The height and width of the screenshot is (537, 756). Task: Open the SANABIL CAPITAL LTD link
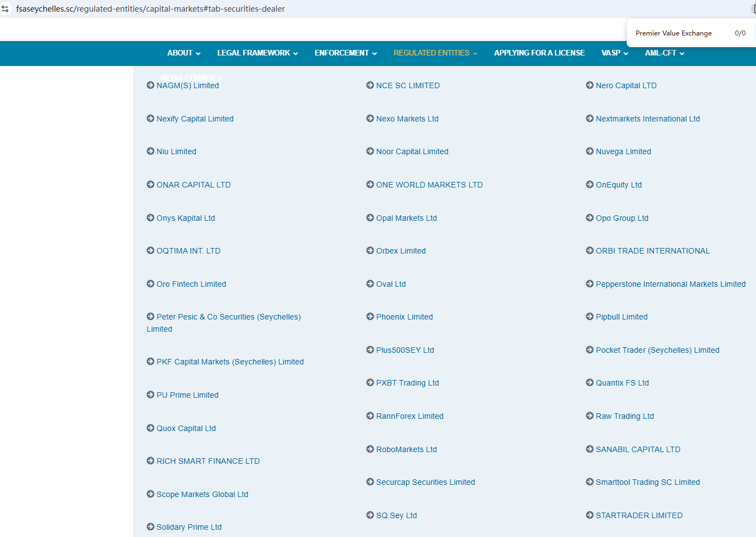(x=638, y=449)
